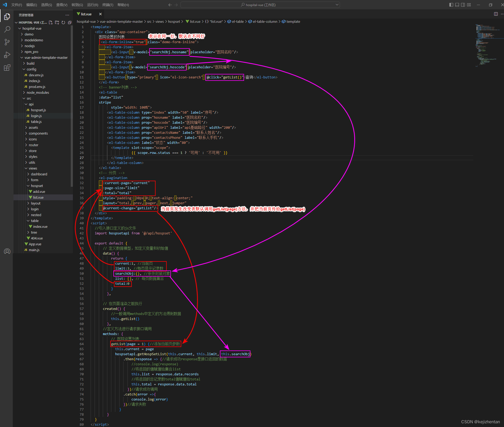The width and height of the screenshot is (504, 427).
Task: Select the list.vue editor tab
Action: pyautogui.click(x=86, y=14)
